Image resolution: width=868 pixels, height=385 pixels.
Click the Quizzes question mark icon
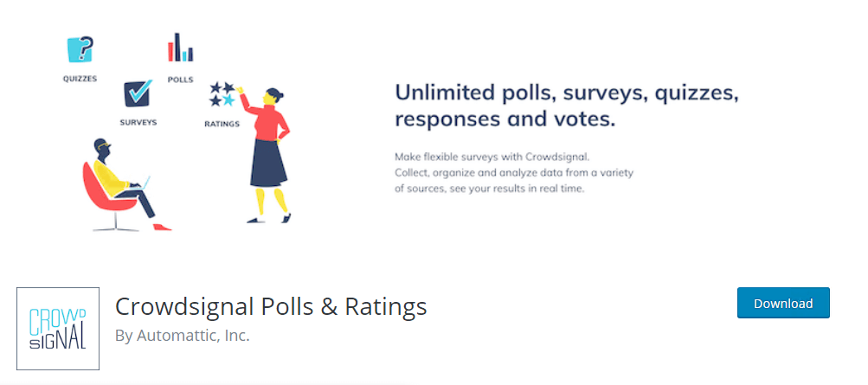[80, 50]
